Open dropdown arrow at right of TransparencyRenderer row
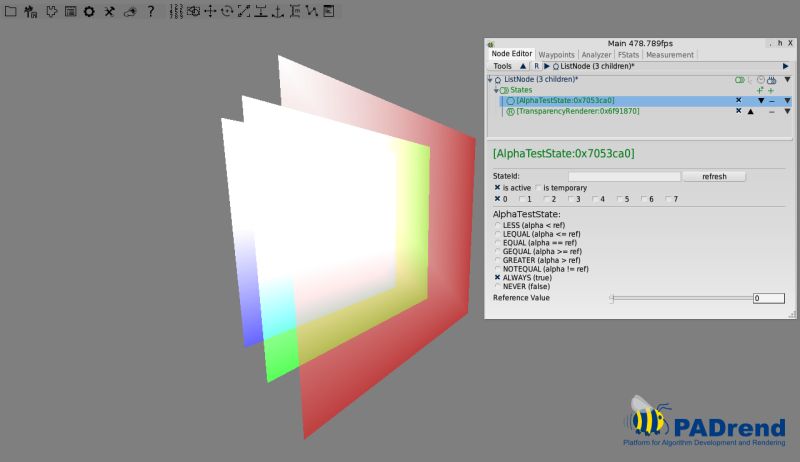The width and height of the screenshot is (800, 462). (787, 112)
